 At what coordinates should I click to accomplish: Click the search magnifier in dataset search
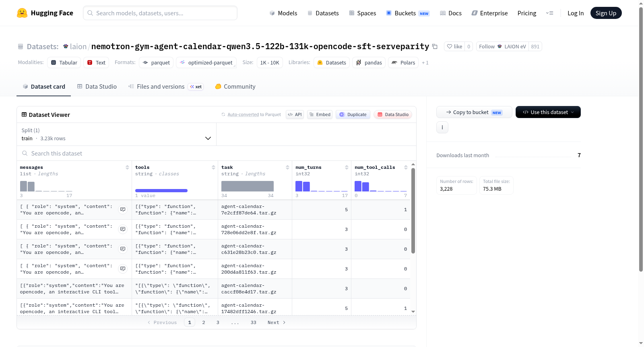(x=25, y=154)
